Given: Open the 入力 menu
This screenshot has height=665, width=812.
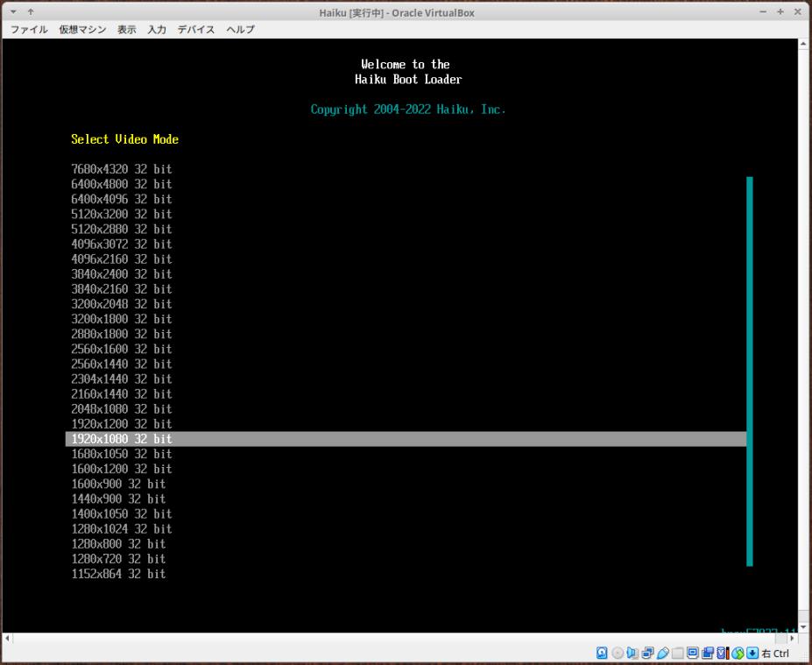Looking at the screenshot, I should click(157, 30).
